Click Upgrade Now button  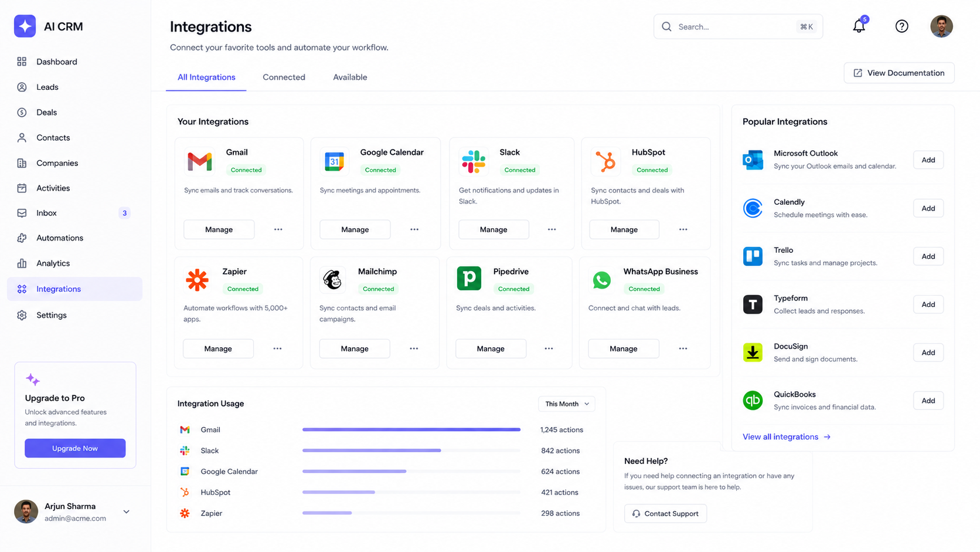point(75,448)
